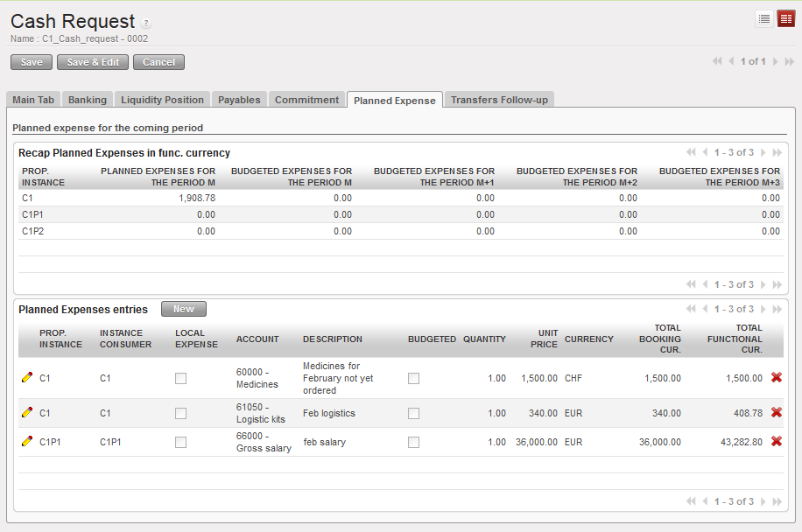
Task: Select the red form view icon
Action: tap(785, 19)
